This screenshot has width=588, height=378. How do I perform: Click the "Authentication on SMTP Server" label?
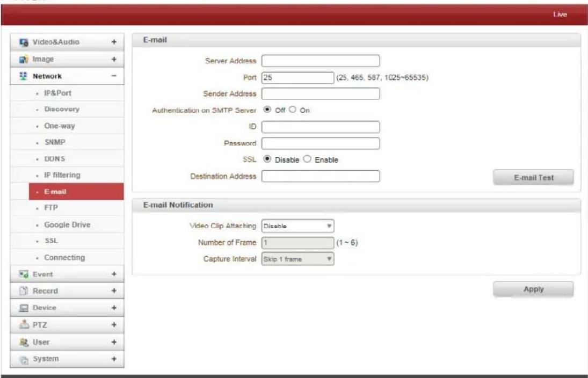pos(204,110)
